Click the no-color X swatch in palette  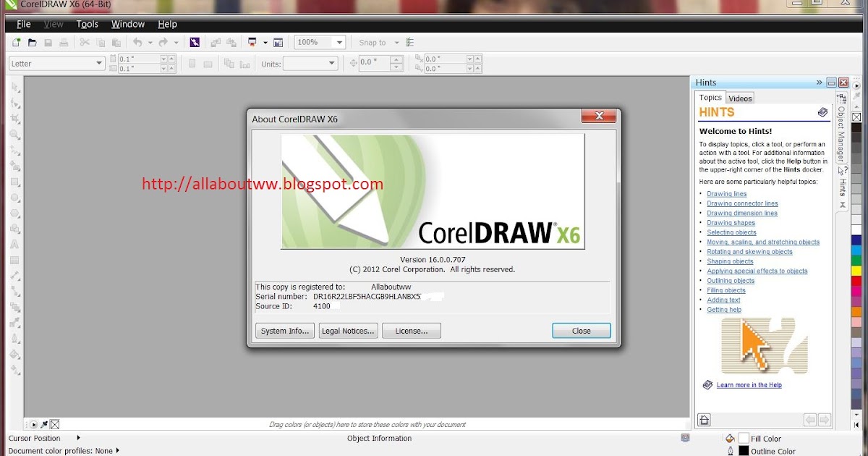pos(857,117)
